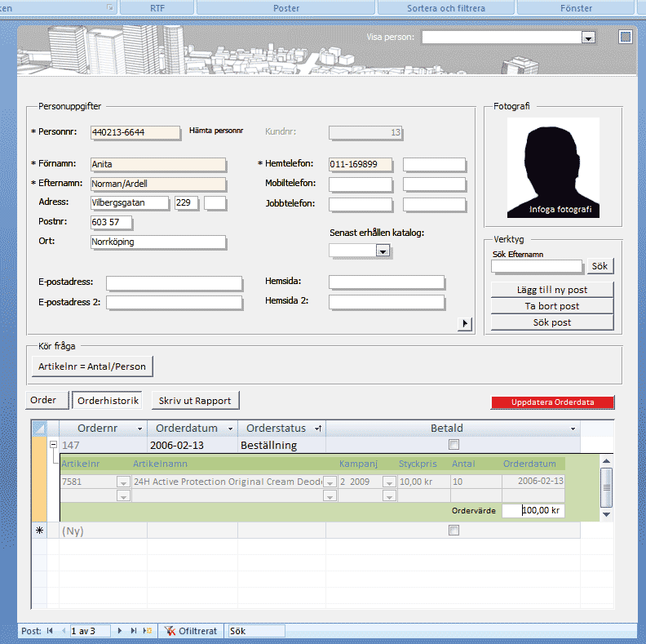
Task: Click Infoga fotografi photo placeholder
Action: click(x=553, y=167)
